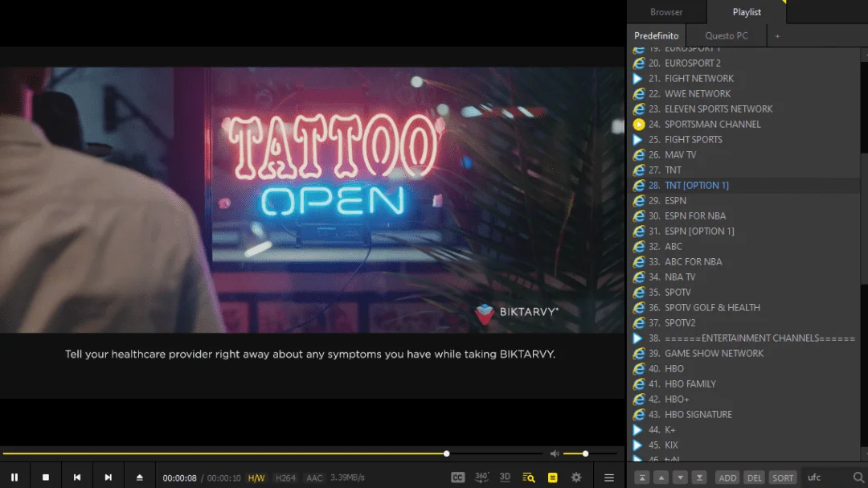
Task: Move selected item to top of playlist
Action: 642,478
